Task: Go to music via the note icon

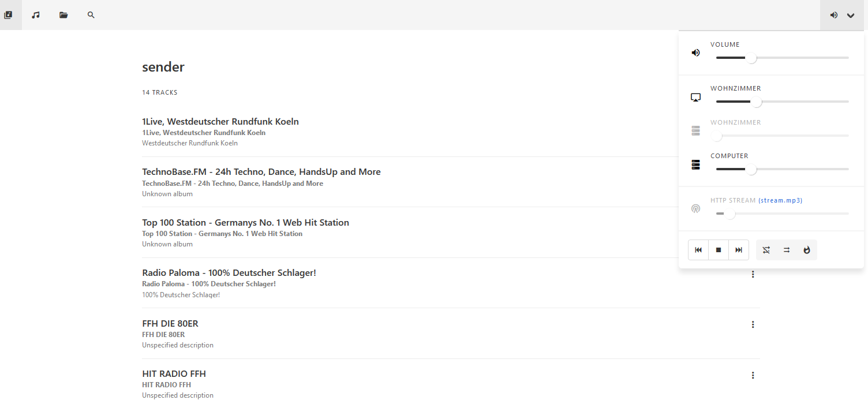Action: pyautogui.click(x=36, y=15)
